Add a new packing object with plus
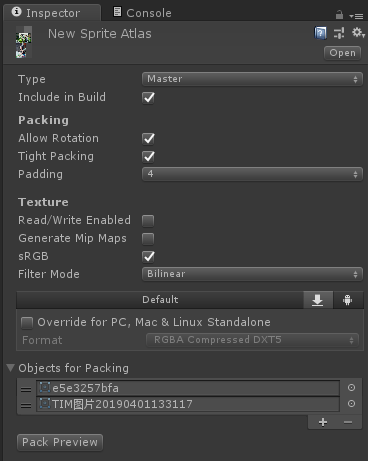 [323, 422]
